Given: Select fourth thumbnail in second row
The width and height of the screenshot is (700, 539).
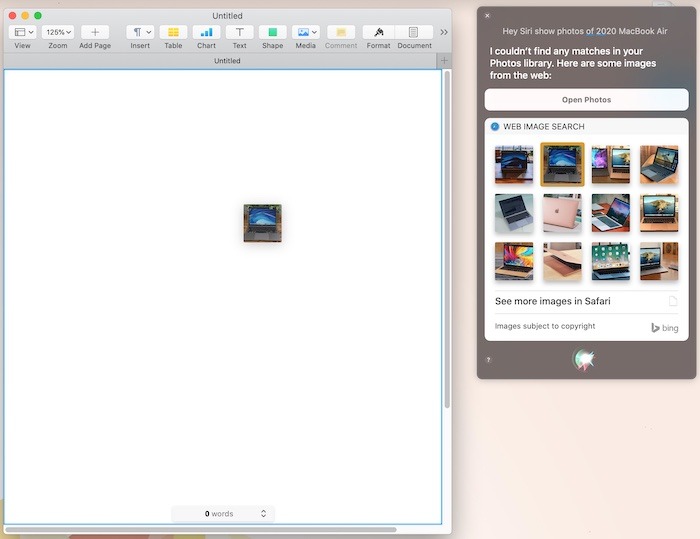Looking at the screenshot, I should pos(659,213).
